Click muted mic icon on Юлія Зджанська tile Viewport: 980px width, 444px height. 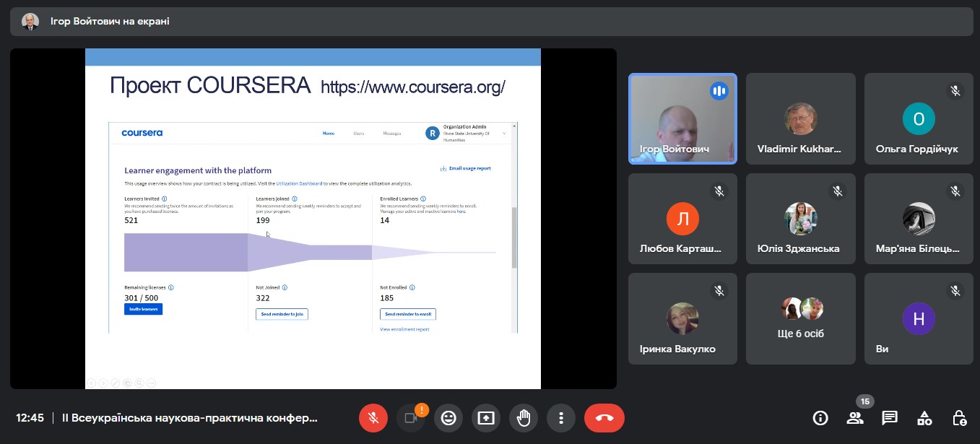pos(837,191)
